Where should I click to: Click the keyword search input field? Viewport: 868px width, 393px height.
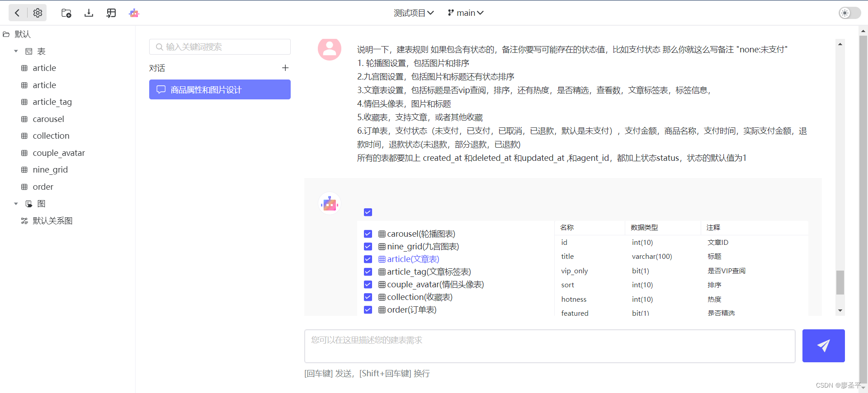220,47
